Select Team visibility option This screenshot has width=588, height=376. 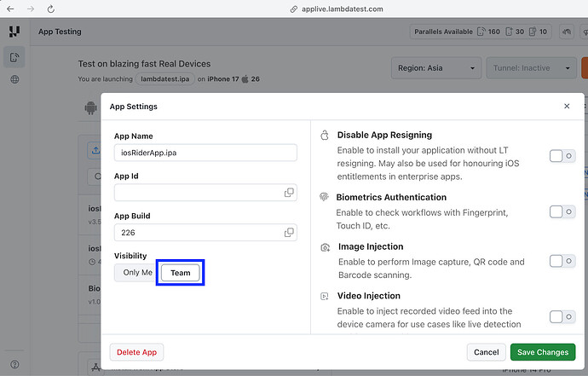point(181,273)
